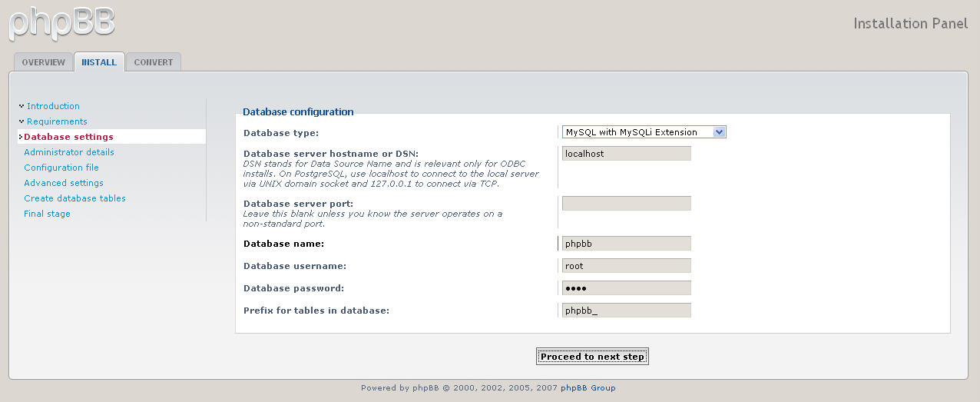The image size is (980, 402).
Task: Open Configuration file step
Action: 61,168
